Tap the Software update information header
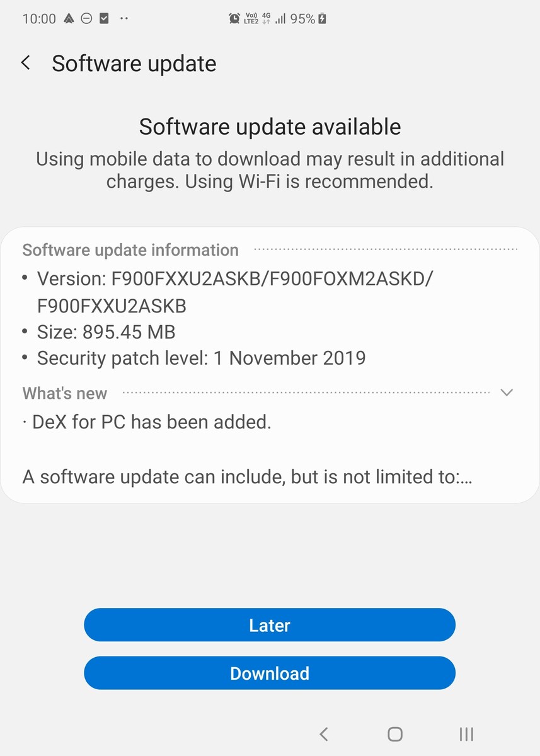 click(130, 250)
